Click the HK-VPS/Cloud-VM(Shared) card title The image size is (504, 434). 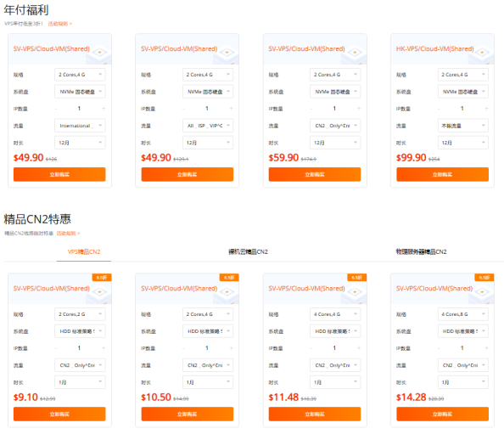point(435,49)
